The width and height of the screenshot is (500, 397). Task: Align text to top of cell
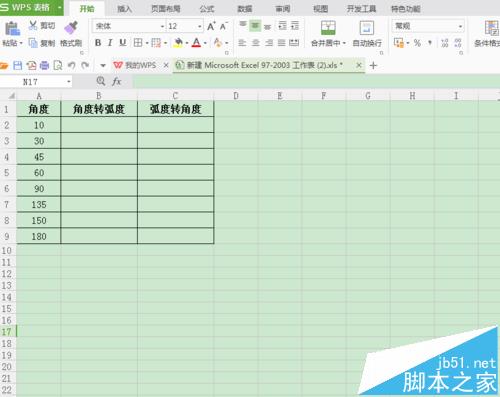click(243, 25)
